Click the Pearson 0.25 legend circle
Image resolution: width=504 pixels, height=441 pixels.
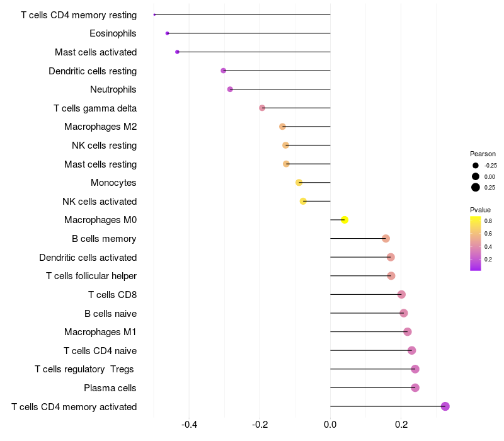[x=475, y=187]
